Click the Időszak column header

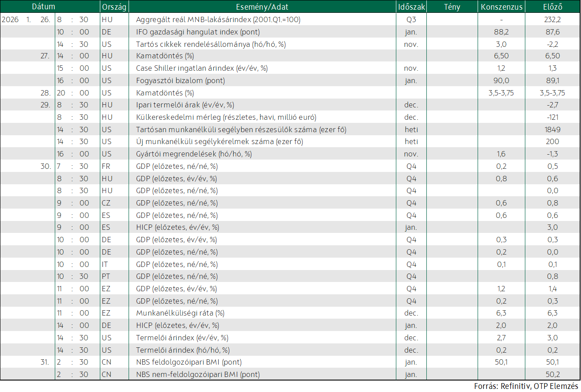click(x=411, y=7)
